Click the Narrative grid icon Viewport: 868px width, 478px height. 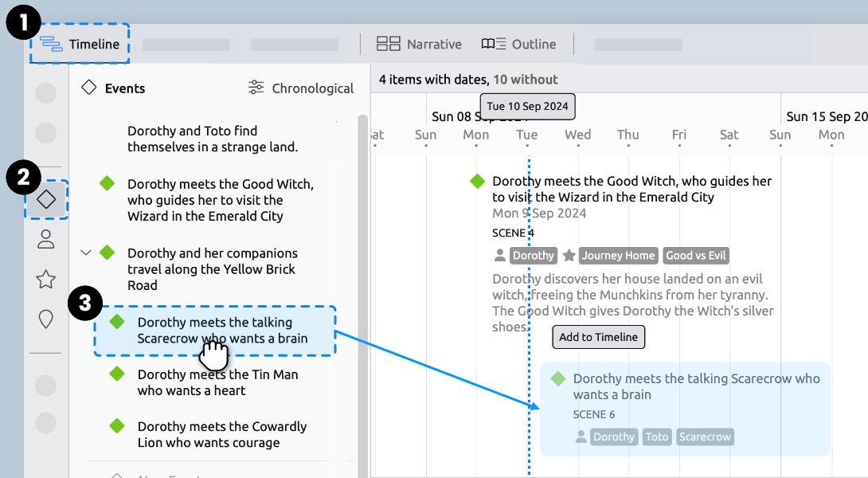[388, 44]
